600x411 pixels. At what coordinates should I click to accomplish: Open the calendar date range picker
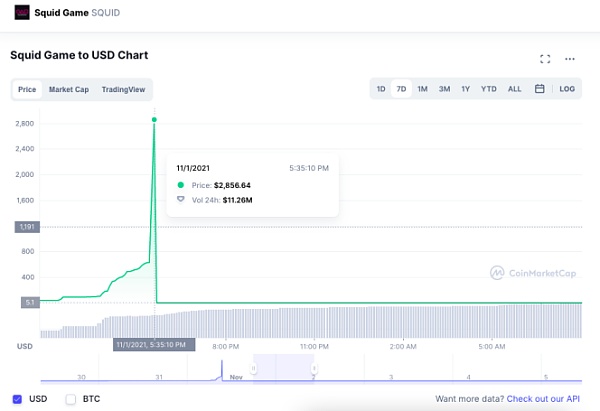[x=540, y=89]
